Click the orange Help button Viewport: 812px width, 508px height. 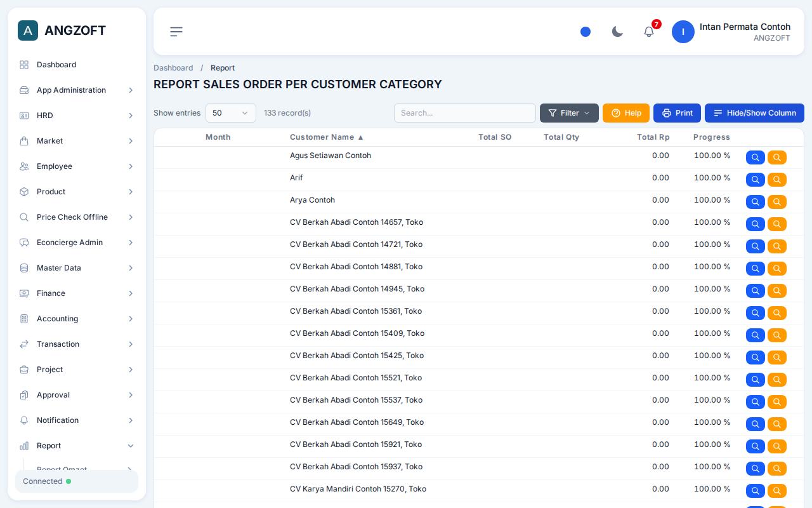tap(626, 113)
